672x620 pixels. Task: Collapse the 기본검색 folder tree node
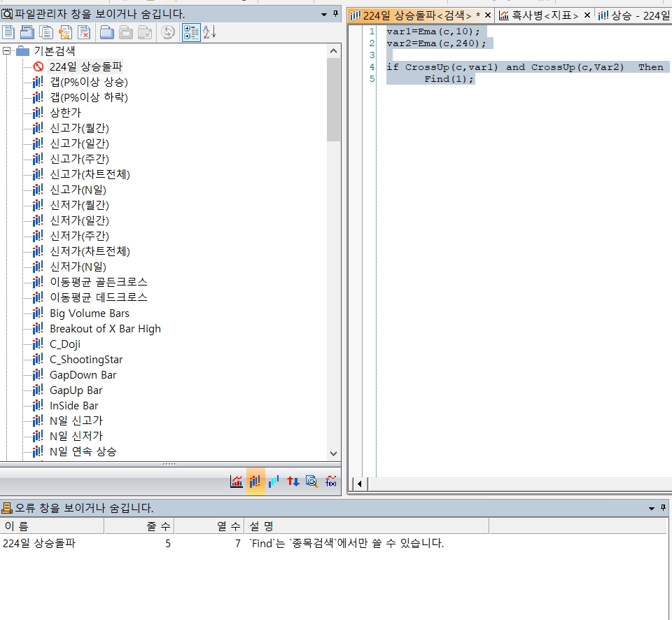(x=7, y=51)
